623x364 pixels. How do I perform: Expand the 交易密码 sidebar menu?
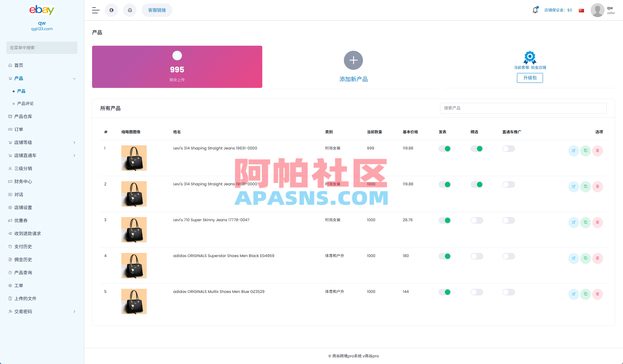coord(23,311)
